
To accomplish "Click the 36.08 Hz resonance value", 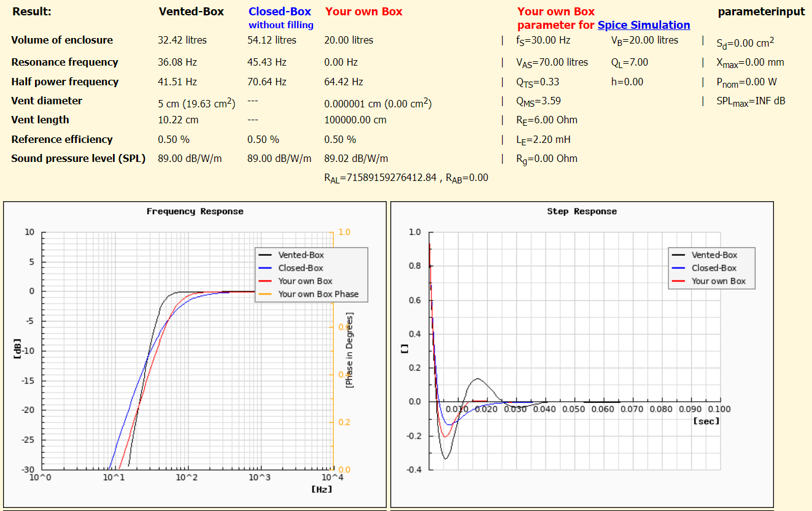I will click(177, 62).
